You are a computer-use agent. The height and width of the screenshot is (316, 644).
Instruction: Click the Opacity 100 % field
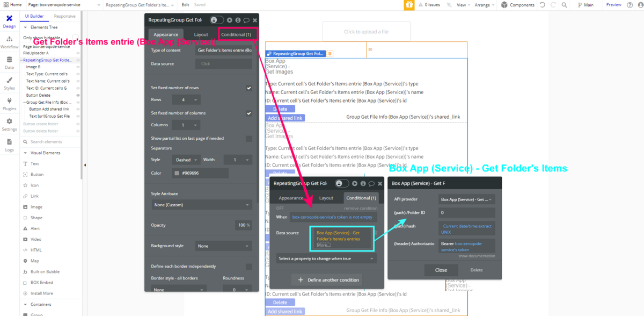coord(244,225)
